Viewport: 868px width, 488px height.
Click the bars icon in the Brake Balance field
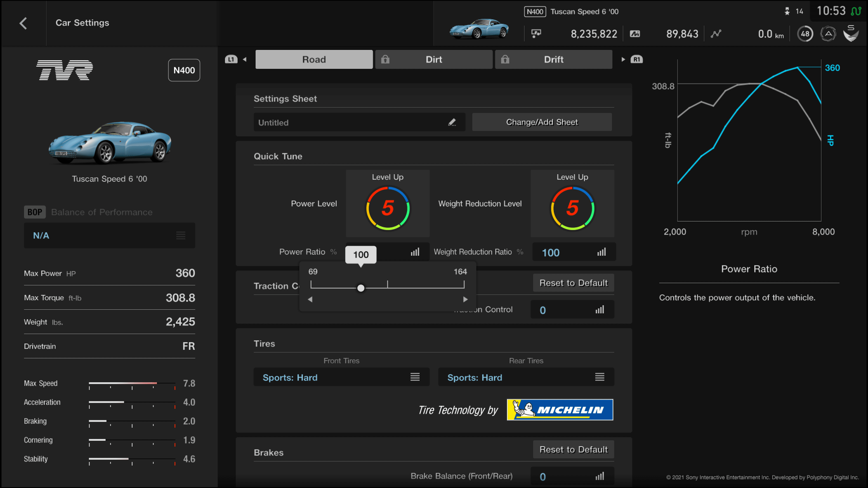pos(599,476)
